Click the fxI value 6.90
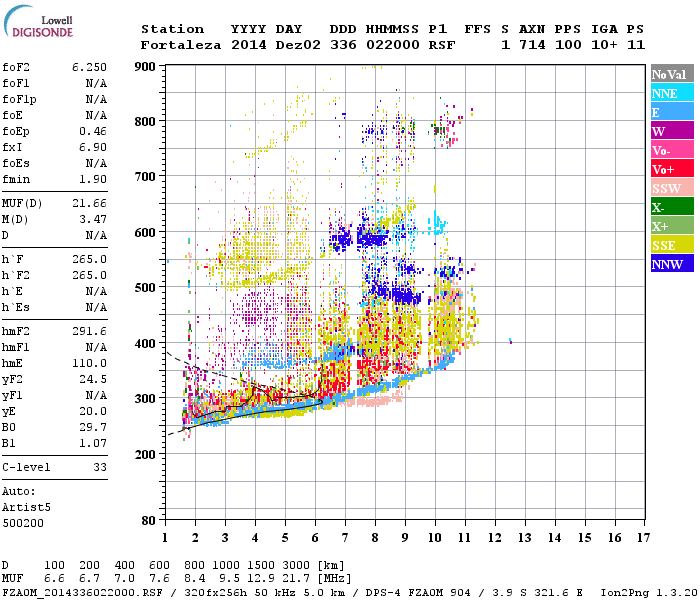This screenshot has width=700, height=600. [x=93, y=147]
